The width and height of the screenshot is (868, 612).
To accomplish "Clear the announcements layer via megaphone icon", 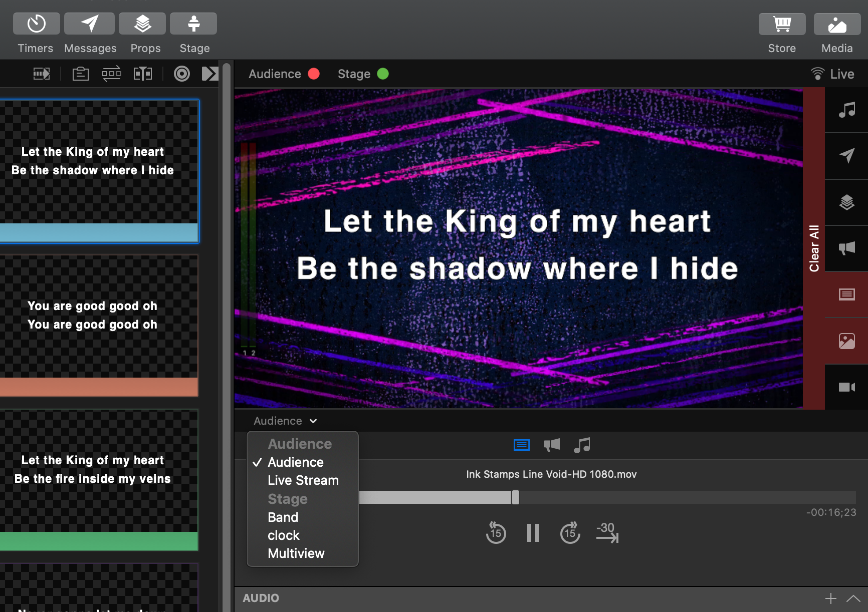I will tap(847, 248).
